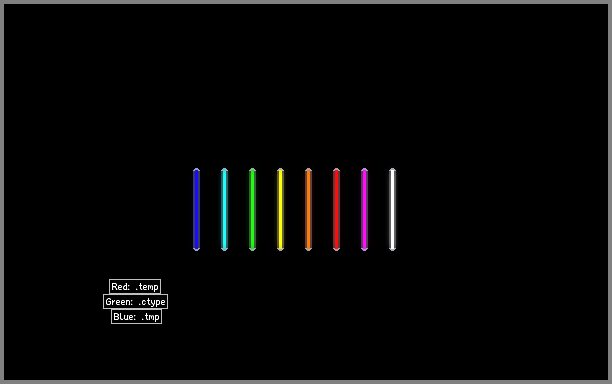Click the Blue: .tmp label box
The image size is (612, 384).
pyautogui.click(x=136, y=316)
